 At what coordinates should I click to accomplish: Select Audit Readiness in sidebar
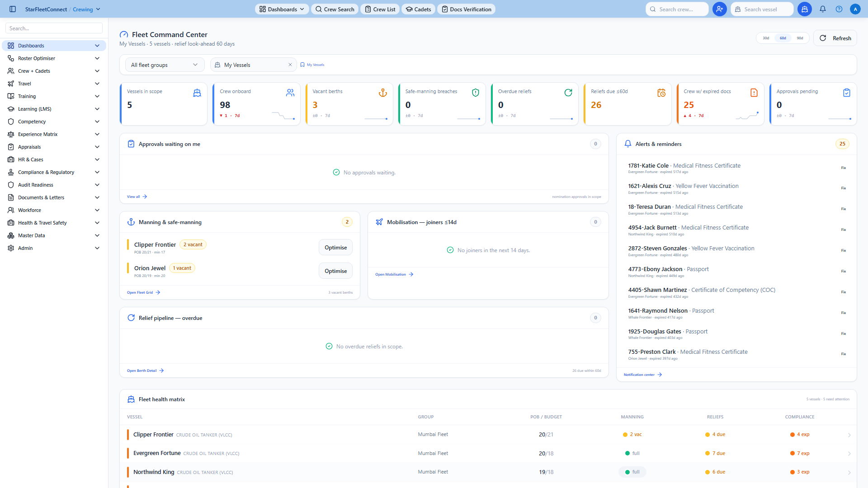click(54, 185)
